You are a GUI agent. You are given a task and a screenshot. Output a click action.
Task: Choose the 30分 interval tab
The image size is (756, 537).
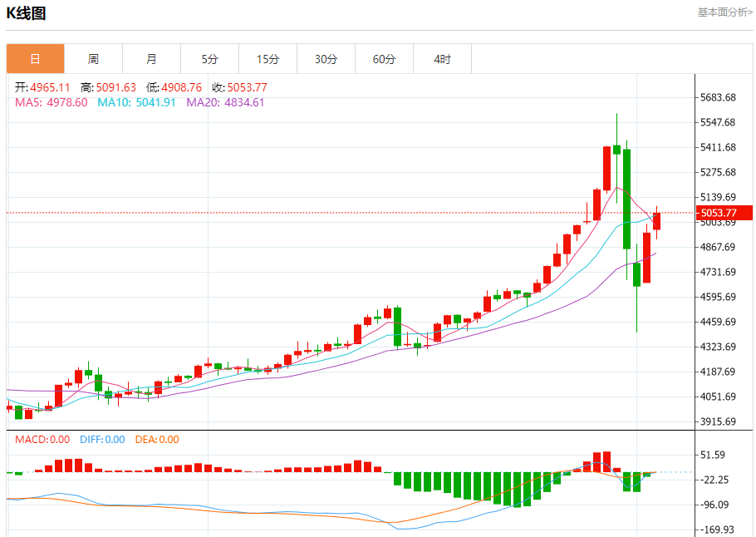pos(326,59)
